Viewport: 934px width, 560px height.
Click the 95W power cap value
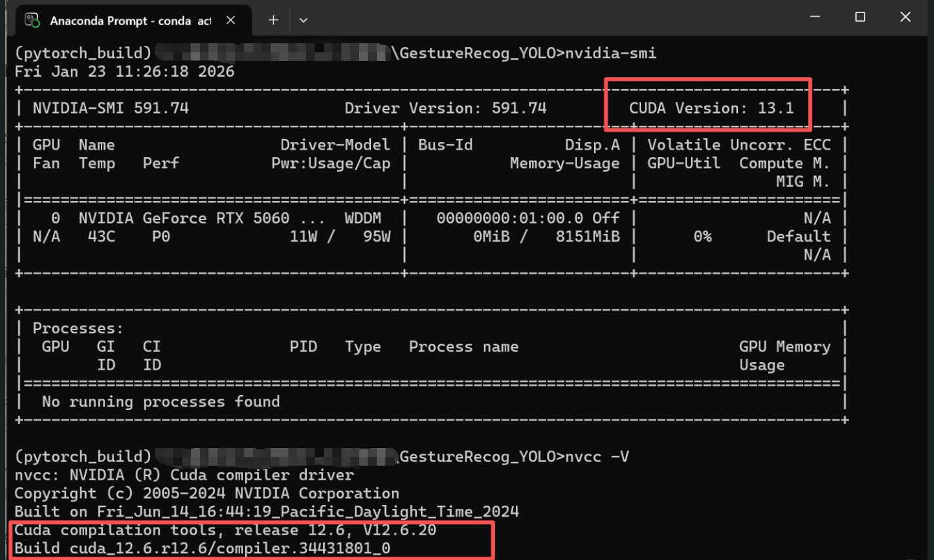coord(377,236)
